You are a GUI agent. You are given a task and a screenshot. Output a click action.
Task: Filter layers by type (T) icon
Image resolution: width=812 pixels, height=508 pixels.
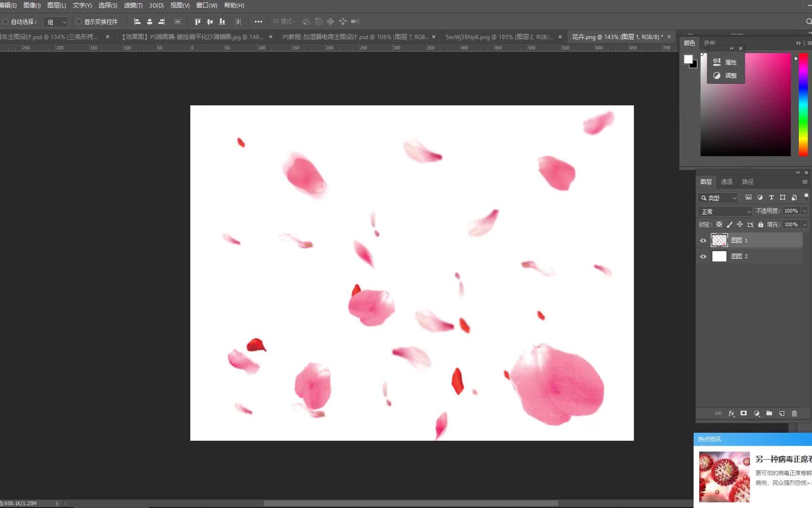click(771, 198)
